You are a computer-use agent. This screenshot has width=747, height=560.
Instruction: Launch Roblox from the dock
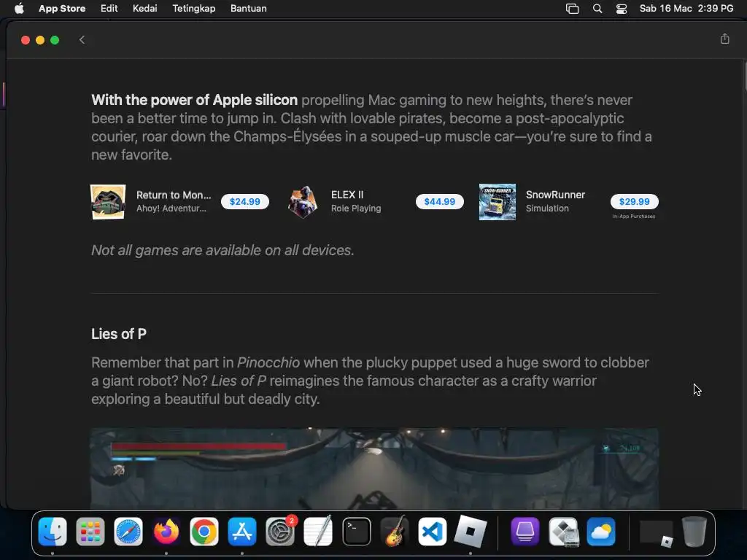point(471,532)
